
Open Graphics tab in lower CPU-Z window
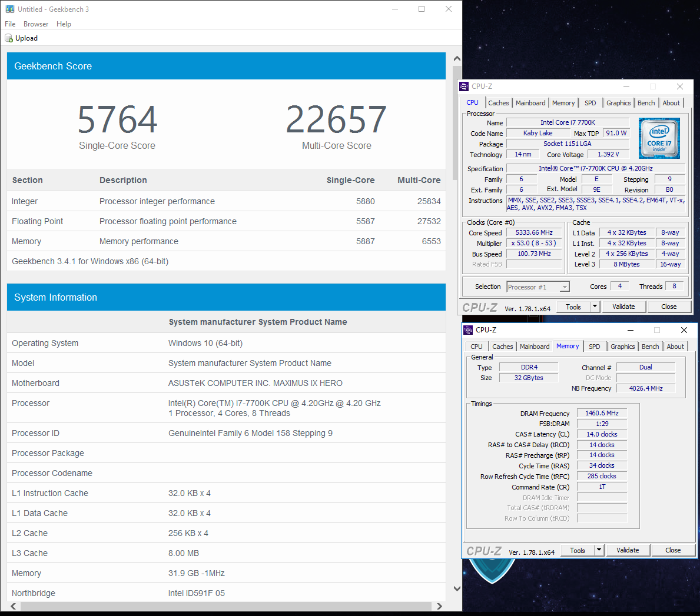622,347
